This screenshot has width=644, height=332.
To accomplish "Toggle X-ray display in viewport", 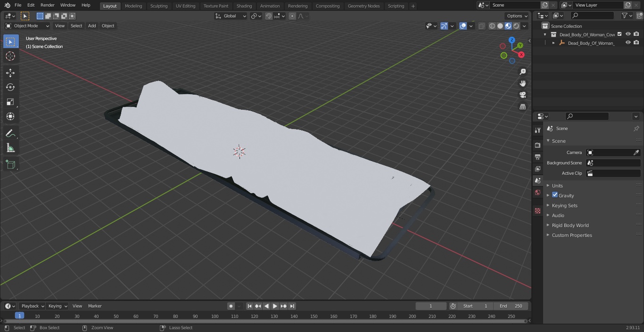I will coord(481,26).
